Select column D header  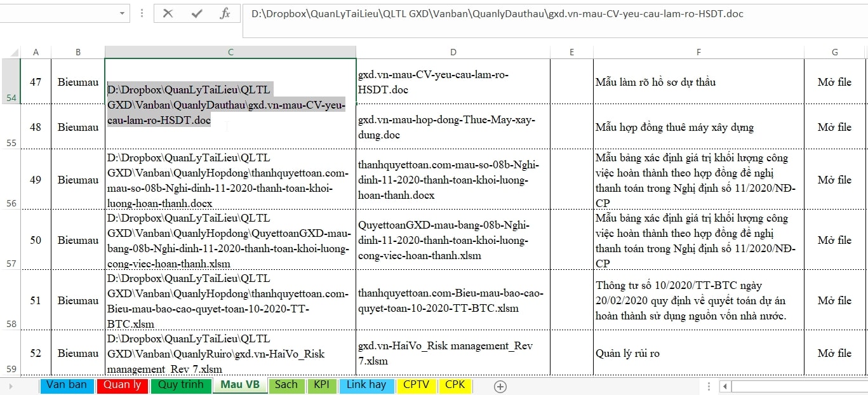(x=453, y=52)
